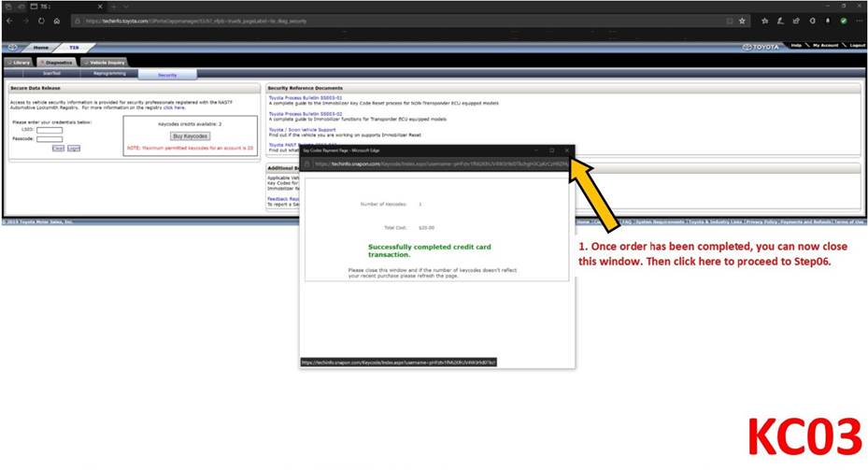Switch to the Home tab on TIS site
This screenshot has width=868, height=470.
tap(40, 48)
